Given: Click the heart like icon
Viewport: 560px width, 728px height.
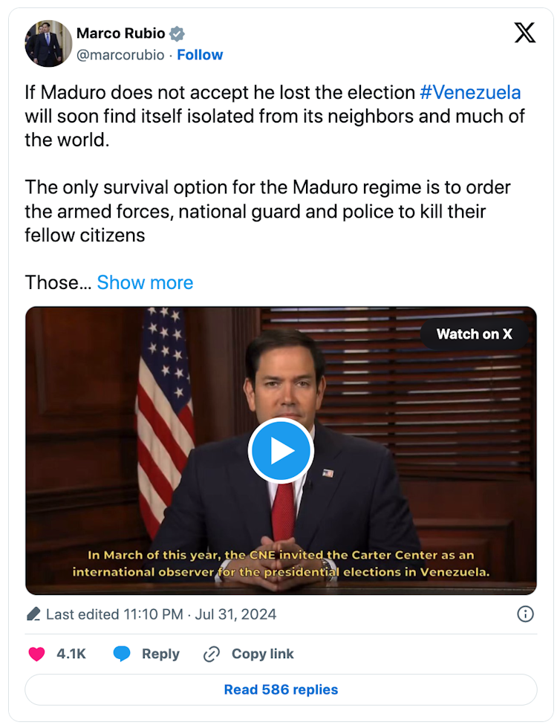Looking at the screenshot, I should pos(36,654).
